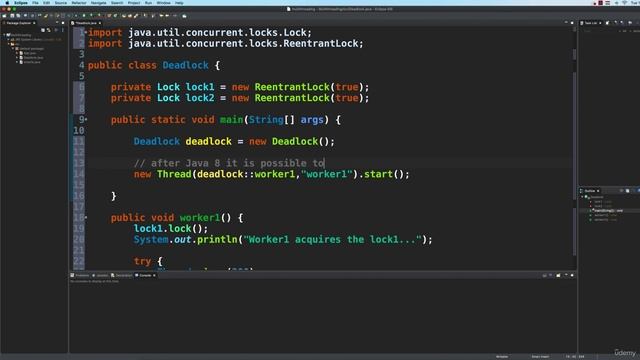Open the Run menu
This screenshot has height=360, width=640.
(149, 3)
